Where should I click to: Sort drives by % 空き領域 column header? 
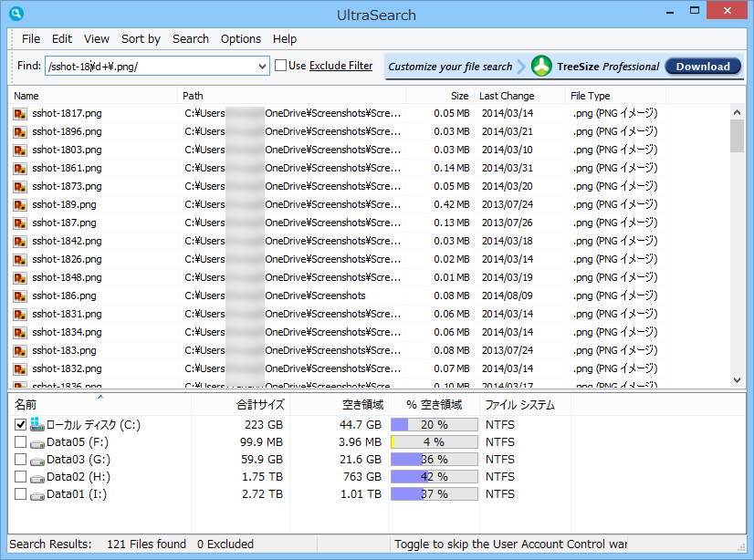coord(434,405)
